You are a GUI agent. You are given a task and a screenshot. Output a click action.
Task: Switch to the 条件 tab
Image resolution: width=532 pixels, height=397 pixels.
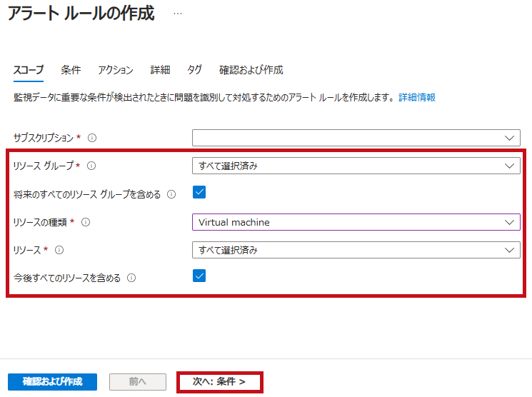pos(71,70)
